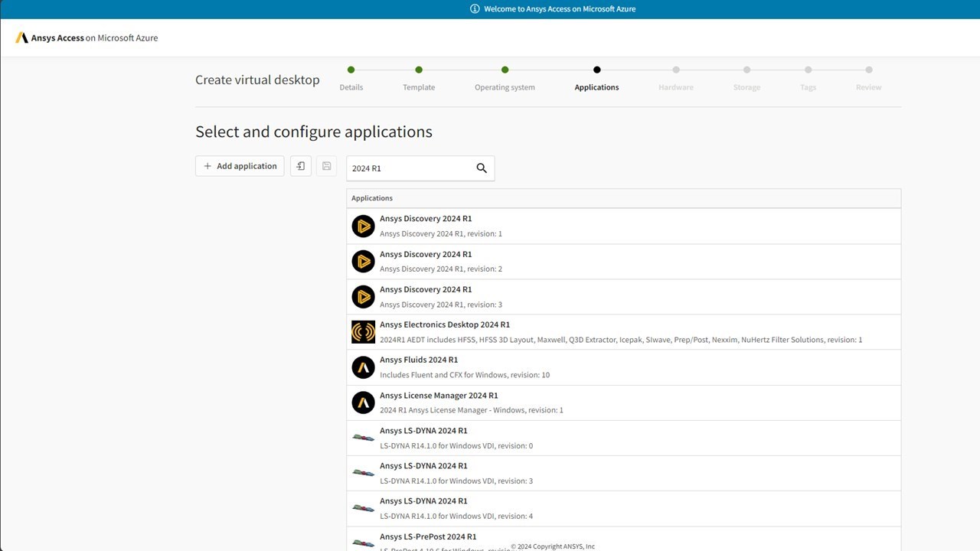Click Includes Fluent and CFX description text
Image resolution: width=980 pixels, height=551 pixels.
(x=465, y=375)
